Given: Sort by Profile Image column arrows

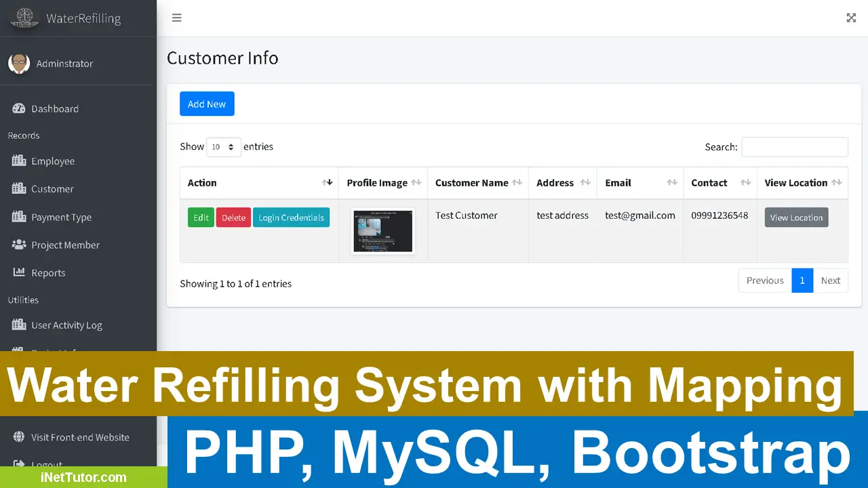Looking at the screenshot, I should pos(416,182).
